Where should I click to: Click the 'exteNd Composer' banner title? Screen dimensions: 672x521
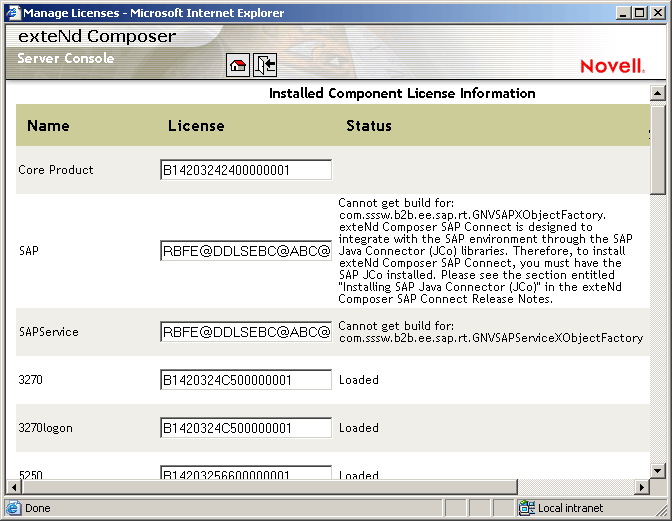[97, 36]
